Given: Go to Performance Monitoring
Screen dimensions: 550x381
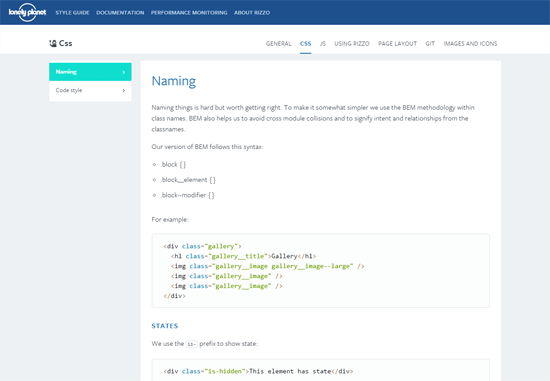Looking at the screenshot, I should 189,13.
